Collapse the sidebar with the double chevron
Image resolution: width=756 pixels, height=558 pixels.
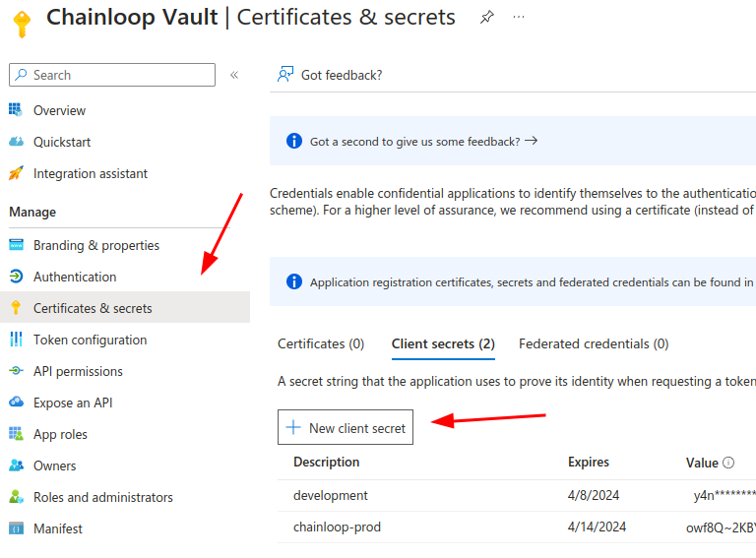click(x=234, y=75)
